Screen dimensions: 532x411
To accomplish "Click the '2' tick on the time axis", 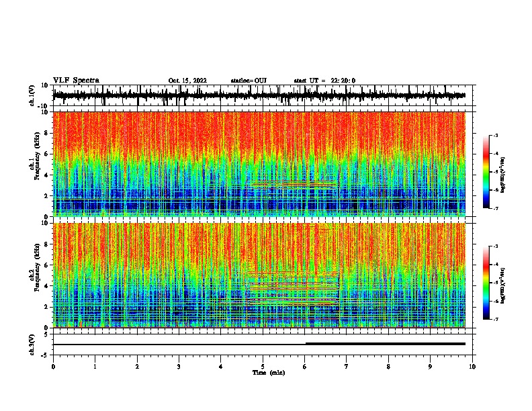I will (x=137, y=367).
